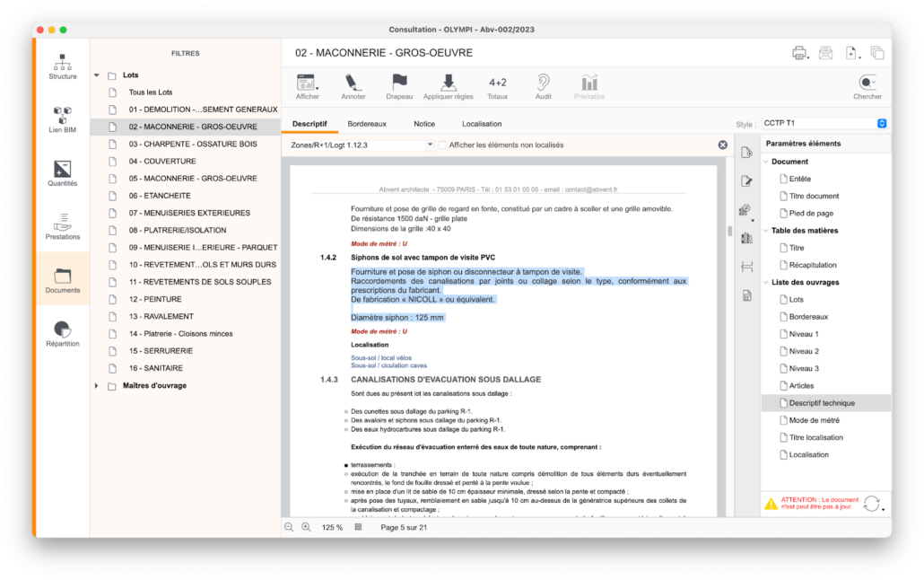This screenshot has height=580, width=924.
Task: Switch to the Descriptif tab
Action: [309, 124]
